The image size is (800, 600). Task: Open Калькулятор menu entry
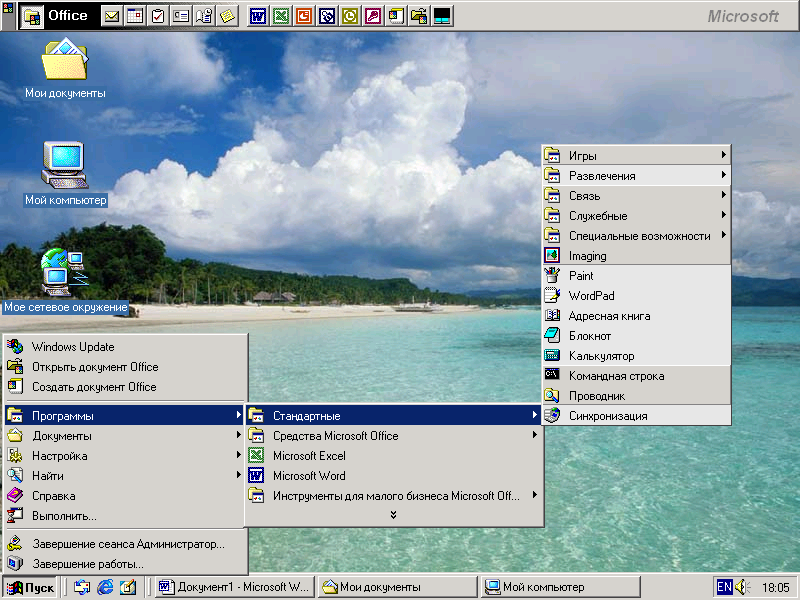(637, 356)
